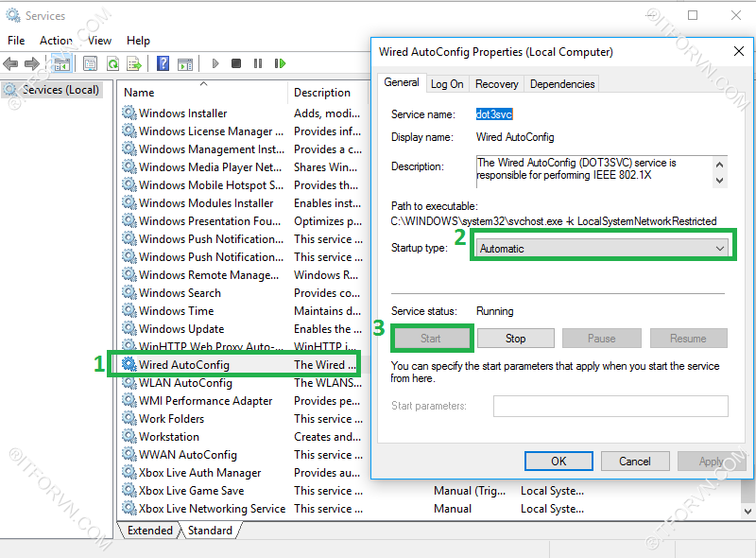Click inside the Start parameters field
The image size is (756, 558).
pos(610,405)
